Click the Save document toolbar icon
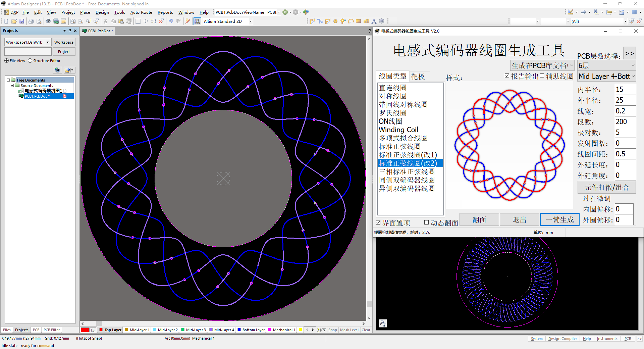The image size is (644, 349). point(22,21)
